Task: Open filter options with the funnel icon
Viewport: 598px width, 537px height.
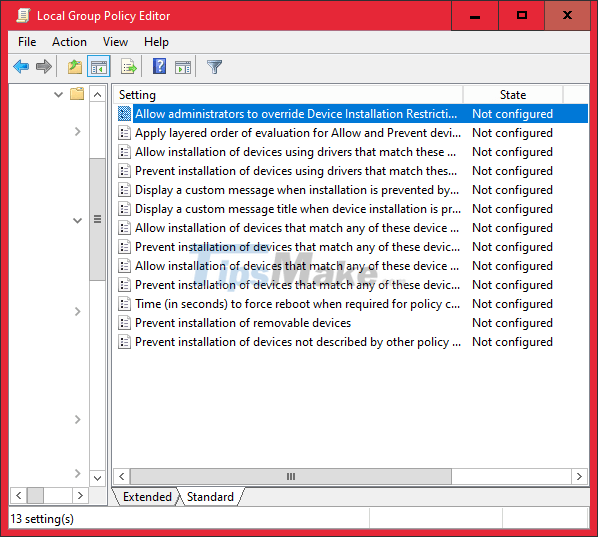Action: 214,67
